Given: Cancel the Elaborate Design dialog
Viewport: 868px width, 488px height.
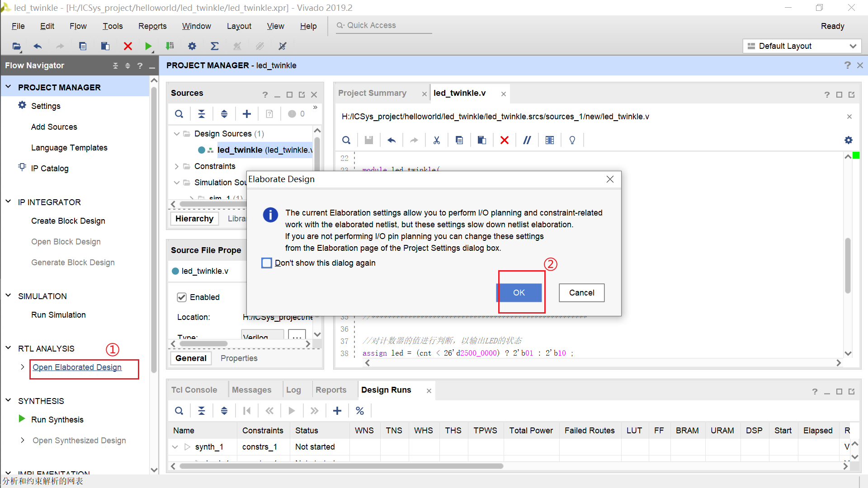Looking at the screenshot, I should [581, 293].
